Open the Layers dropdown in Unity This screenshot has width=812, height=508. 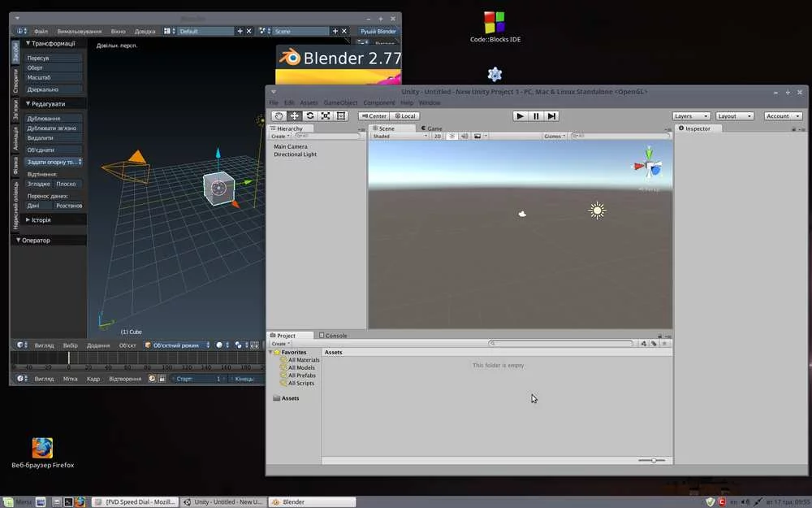(x=691, y=116)
